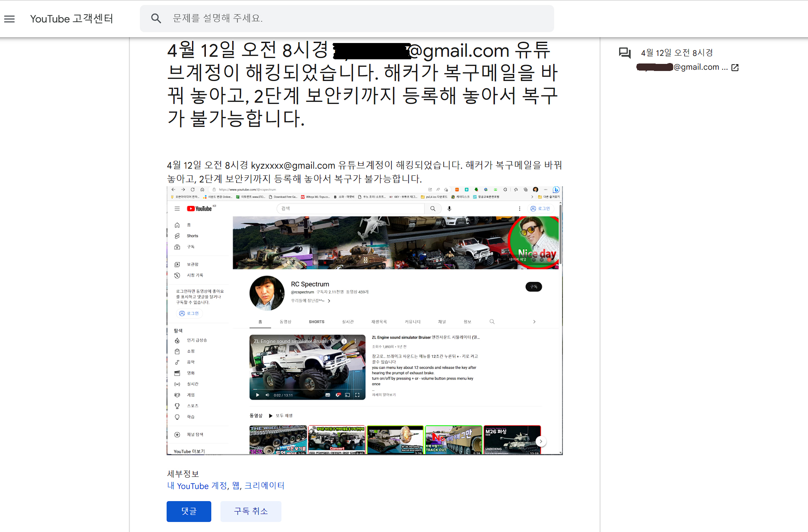Image resolution: width=808 pixels, height=532 pixels.
Task: Click the 구독 취소 button
Action: point(251,511)
